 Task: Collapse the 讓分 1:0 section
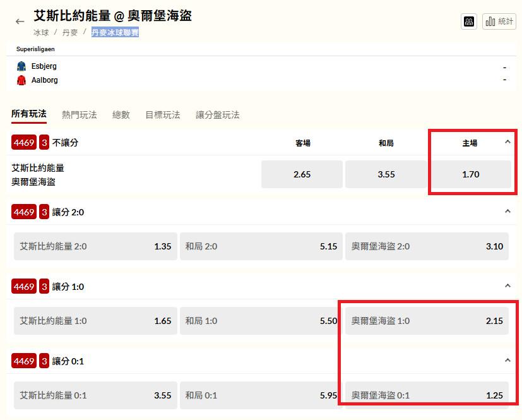tap(507, 286)
